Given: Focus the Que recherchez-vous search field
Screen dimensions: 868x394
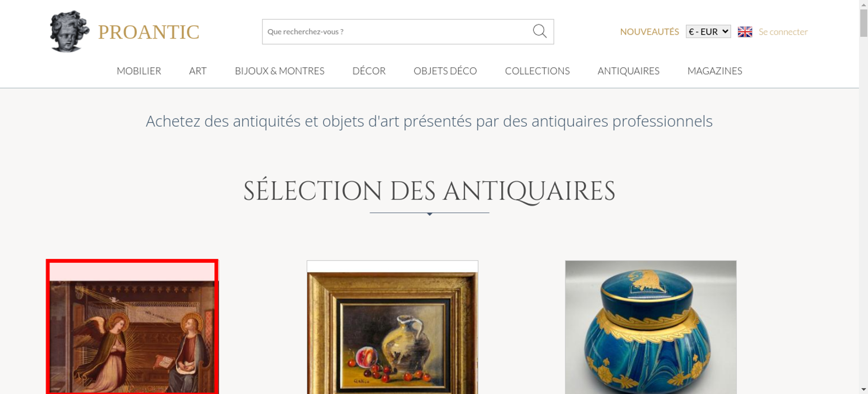Looking at the screenshot, I should coord(397,32).
